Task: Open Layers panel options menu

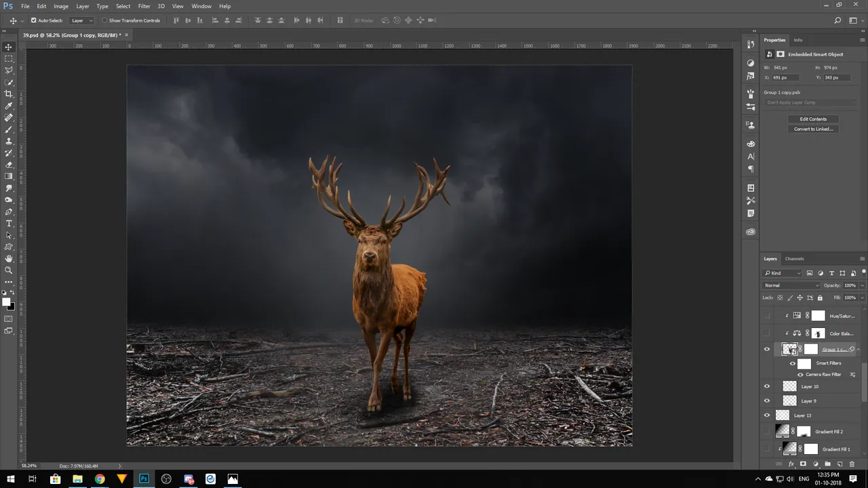Action: pos(862,259)
